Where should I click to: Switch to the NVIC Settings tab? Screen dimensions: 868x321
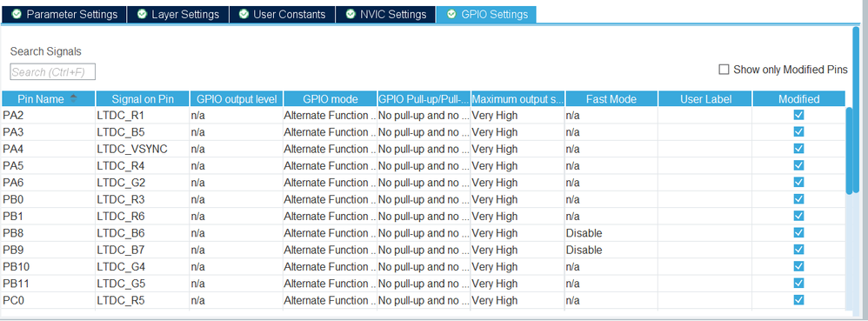pos(386,15)
